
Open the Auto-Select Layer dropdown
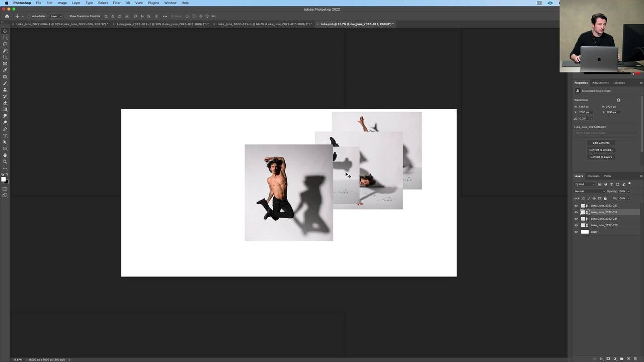tap(55, 16)
